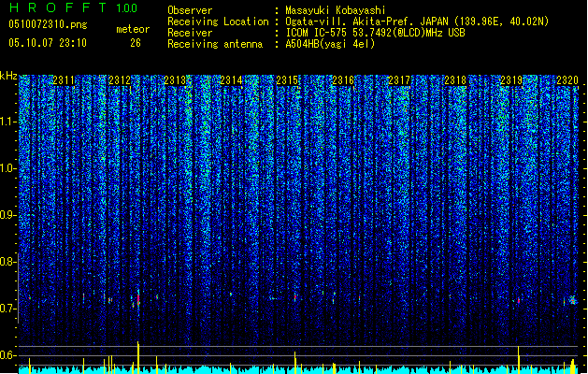This screenshot has width=588, height=374.
Task: Click the kHz axis unit label
Action: [8, 76]
